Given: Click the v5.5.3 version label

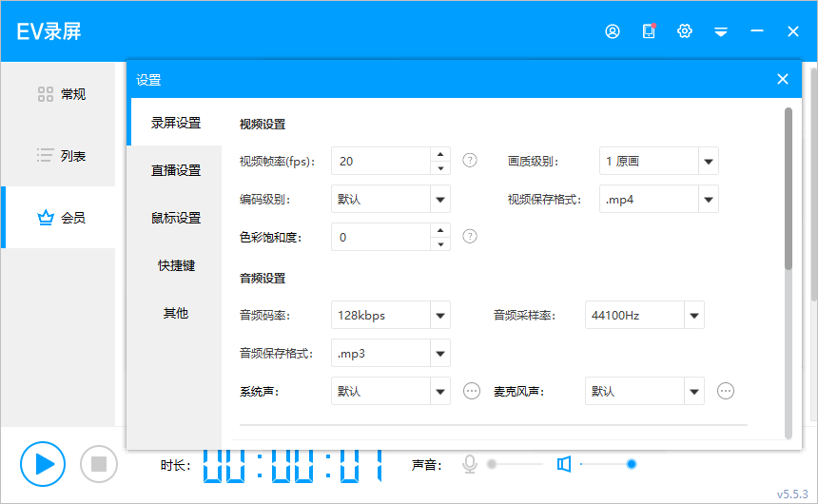Looking at the screenshot, I should 792,494.
